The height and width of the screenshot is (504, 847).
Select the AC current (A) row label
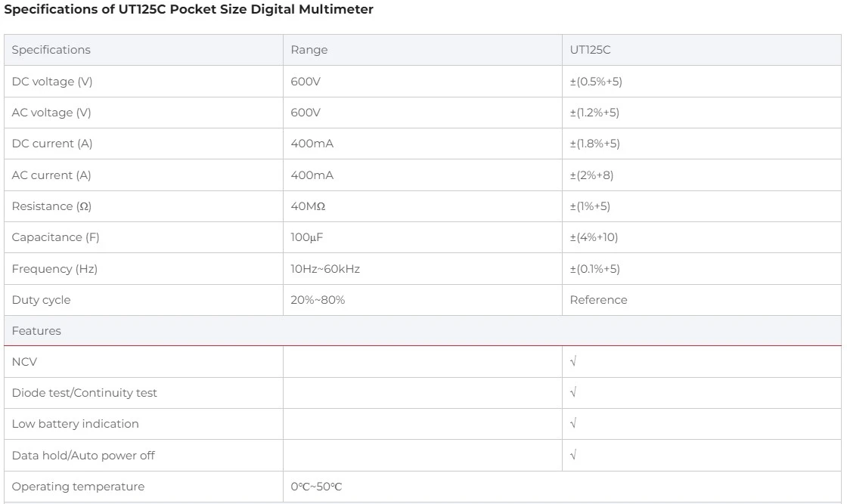(x=51, y=175)
